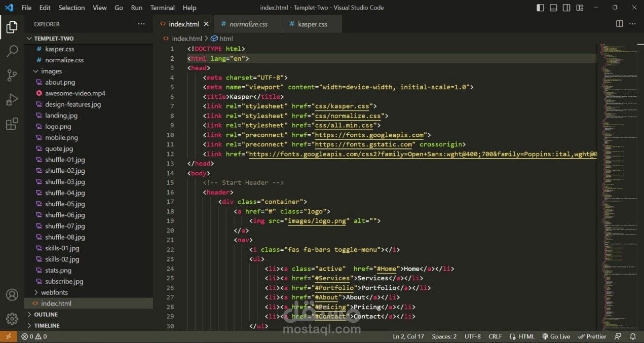
Task: Switch to the kasper.css tab
Action: point(312,24)
